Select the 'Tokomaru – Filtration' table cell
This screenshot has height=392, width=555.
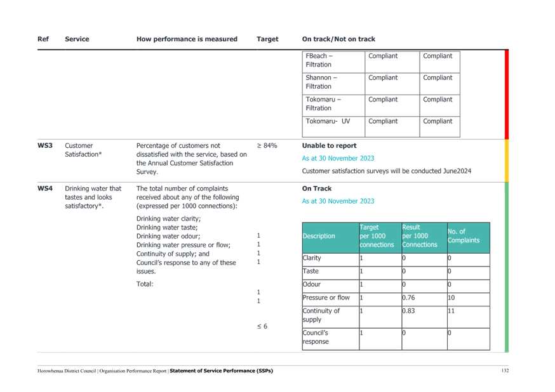[333, 105]
